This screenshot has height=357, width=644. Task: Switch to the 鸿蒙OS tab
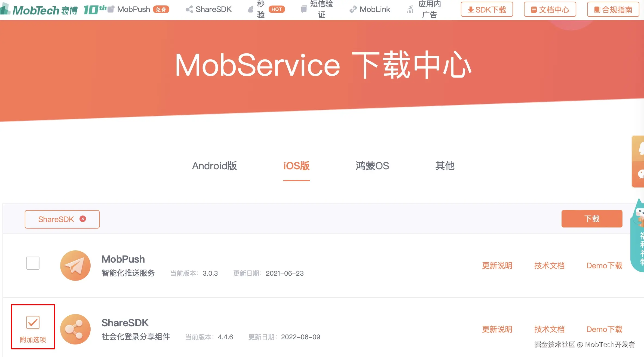(x=372, y=166)
